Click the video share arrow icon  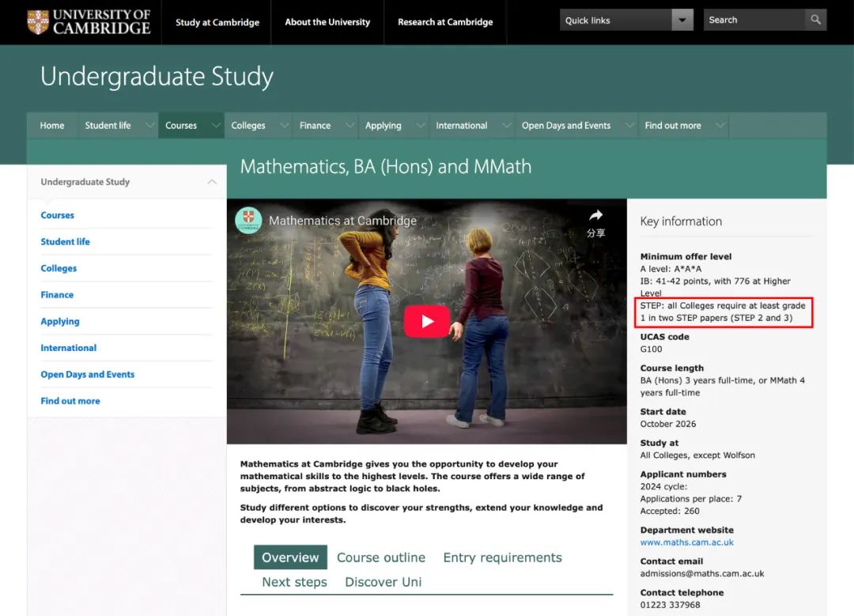596,216
